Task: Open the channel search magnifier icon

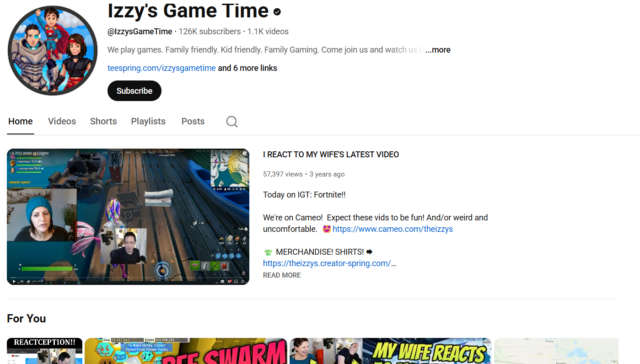Action: [232, 121]
